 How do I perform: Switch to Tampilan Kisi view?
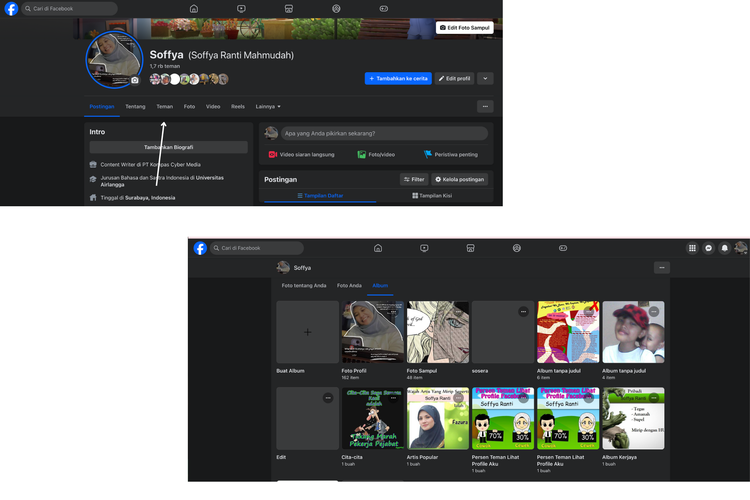pyautogui.click(x=432, y=196)
